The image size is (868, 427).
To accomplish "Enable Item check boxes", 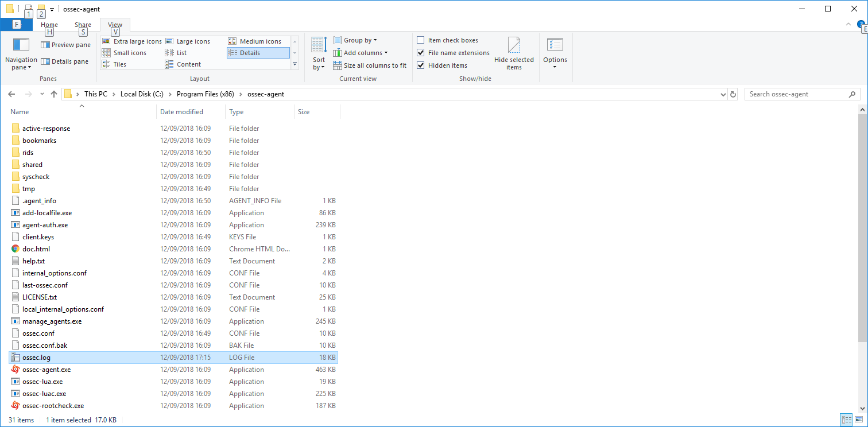I will [x=421, y=40].
